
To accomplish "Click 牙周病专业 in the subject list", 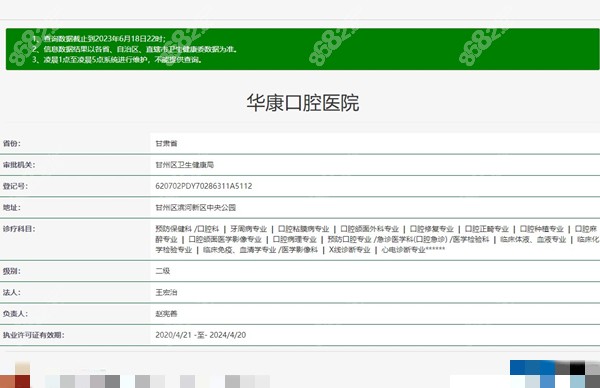I will [248, 229].
